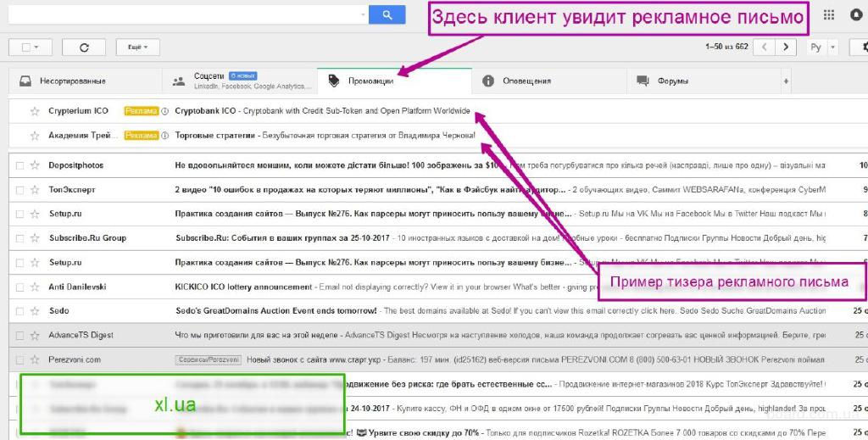Click the Сервисы/Perezvoni label tag

[209, 359]
